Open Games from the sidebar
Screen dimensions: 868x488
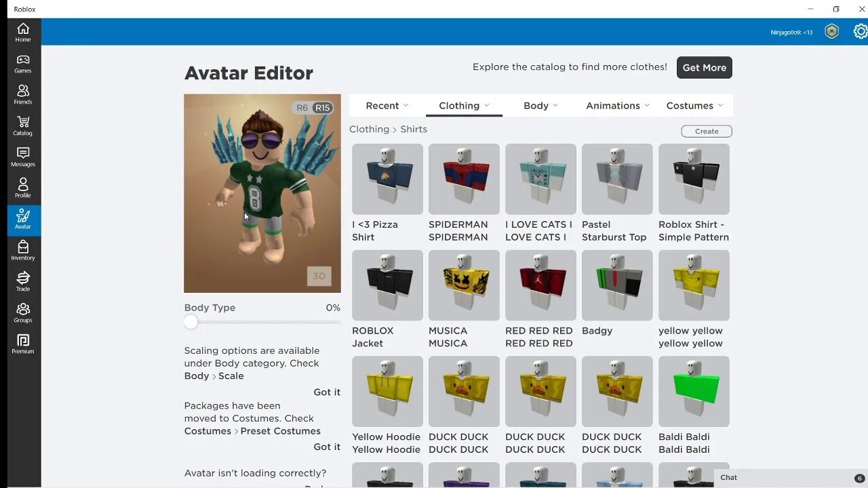23,64
